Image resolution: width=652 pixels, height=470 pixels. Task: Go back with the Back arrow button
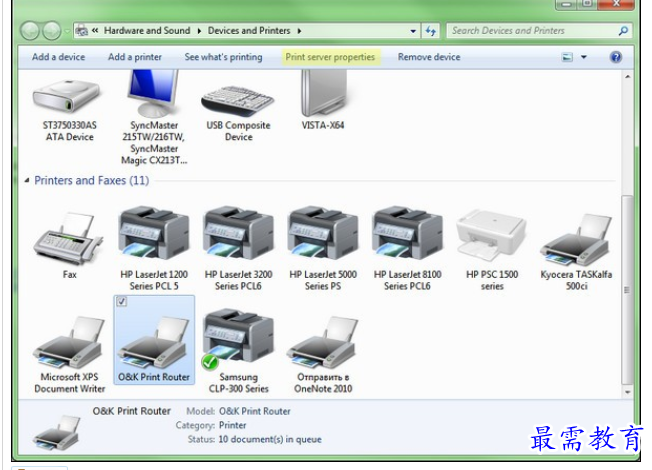tap(30, 31)
